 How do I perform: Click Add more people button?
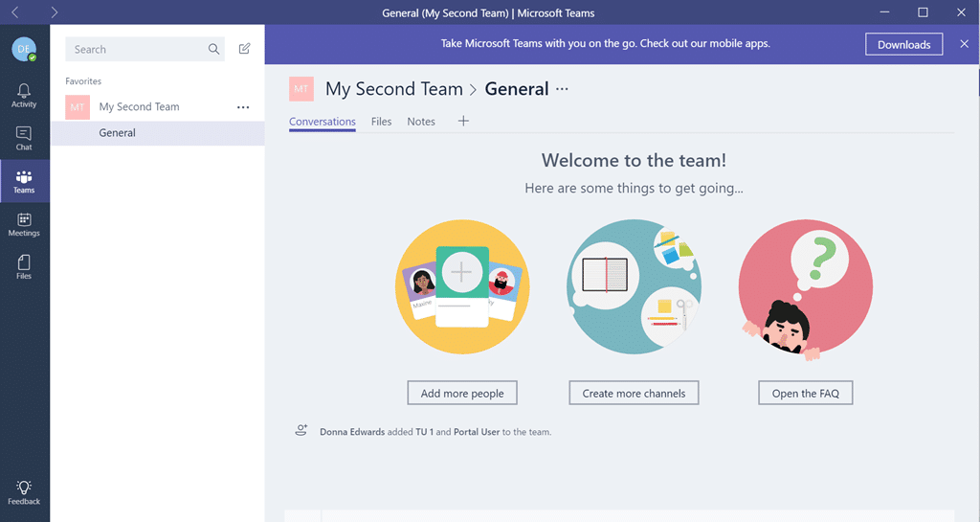point(462,394)
